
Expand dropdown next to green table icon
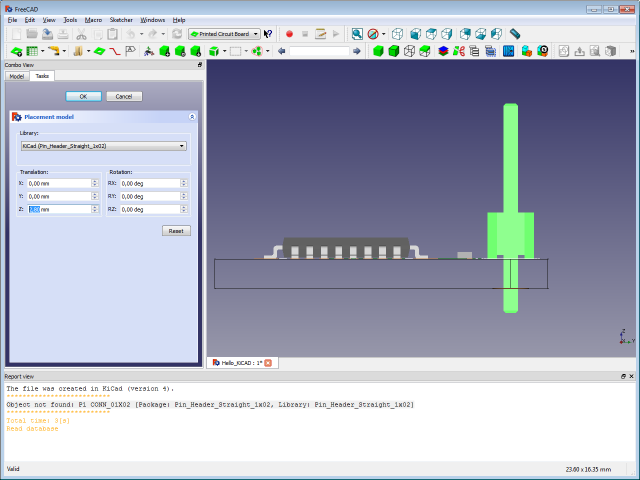pyautogui.click(x=42, y=51)
